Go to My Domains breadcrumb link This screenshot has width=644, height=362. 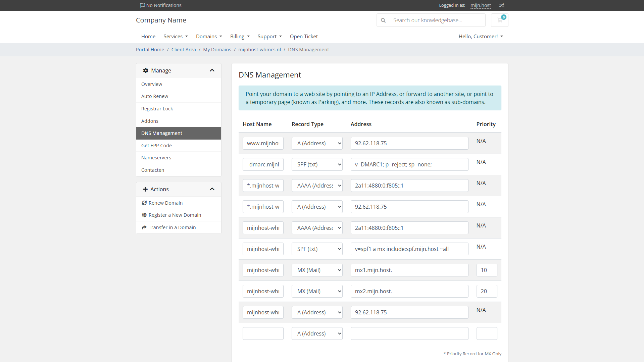(x=217, y=50)
